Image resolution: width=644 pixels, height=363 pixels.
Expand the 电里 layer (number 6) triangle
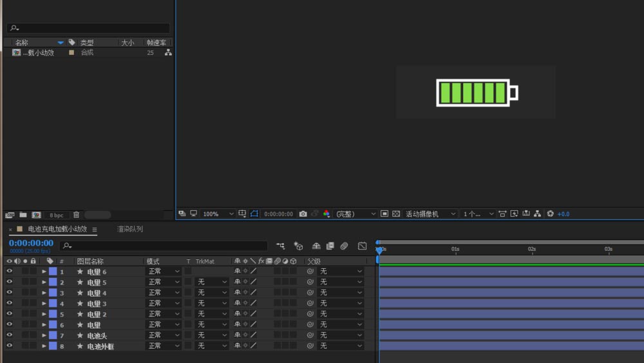click(44, 325)
